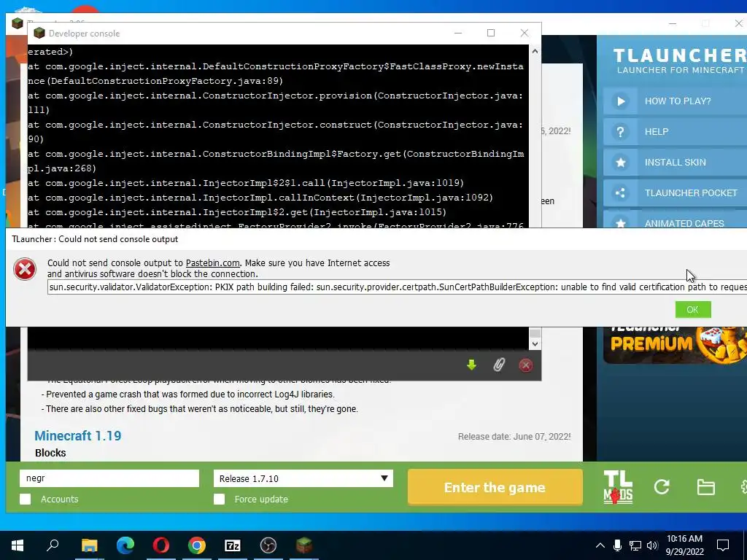This screenshot has width=747, height=560.
Task: Open the Release 1.7.10 version dropdown
Action: click(303, 478)
